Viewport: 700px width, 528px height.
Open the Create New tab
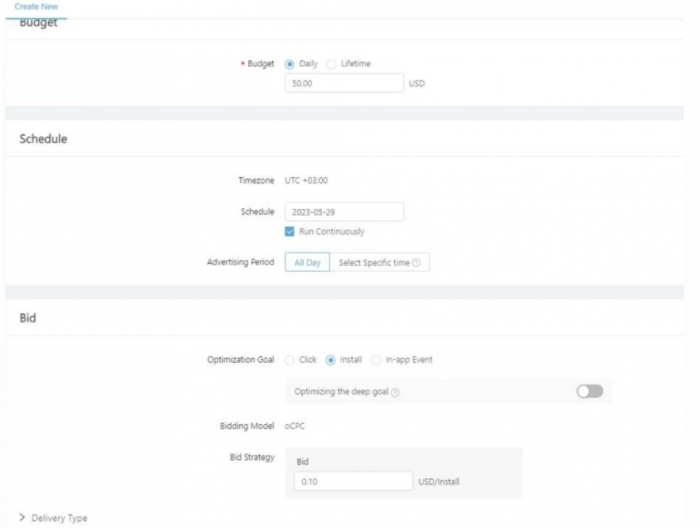36,7
